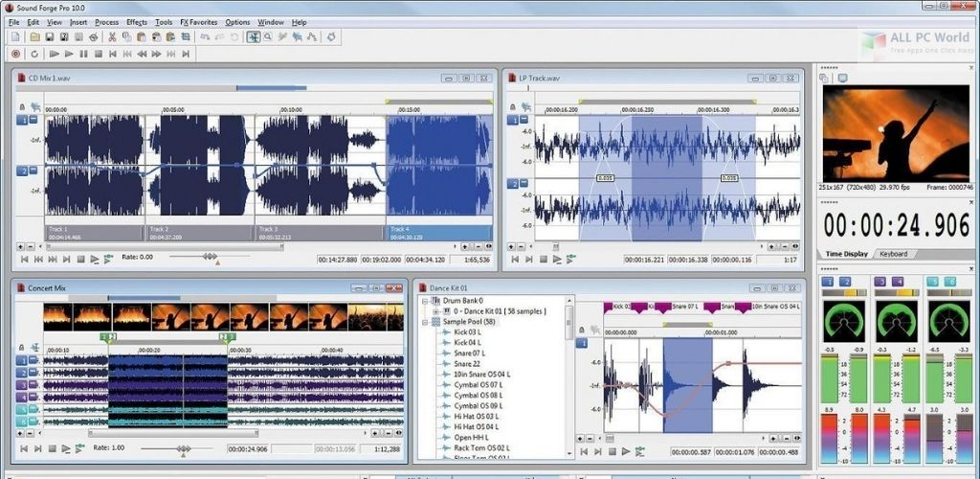980x479 pixels.
Task: Open the Effects menu
Action: click(x=137, y=22)
